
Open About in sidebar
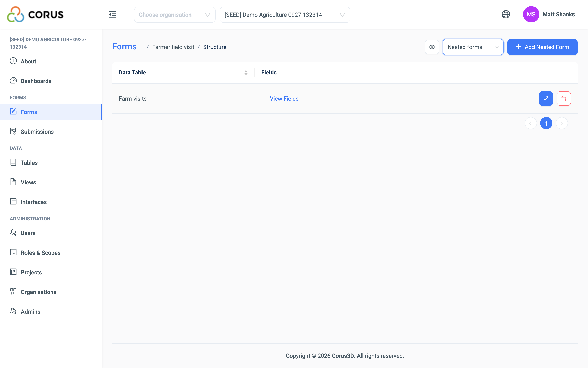click(51, 61)
